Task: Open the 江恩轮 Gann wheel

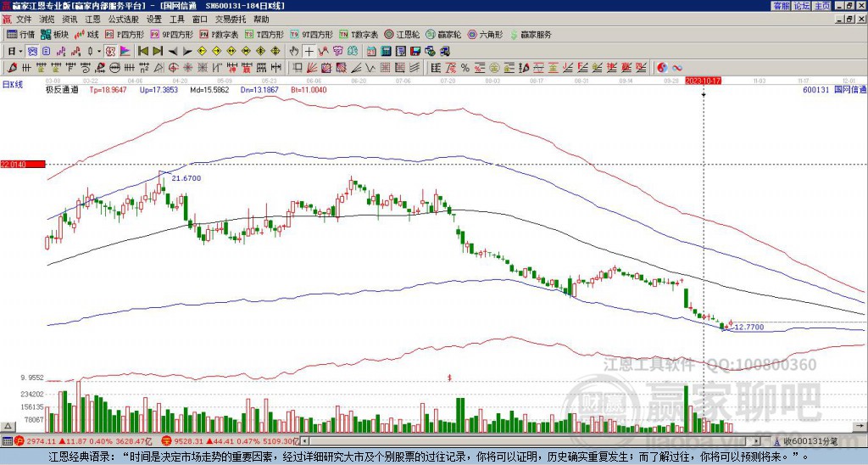Action: pos(400,34)
